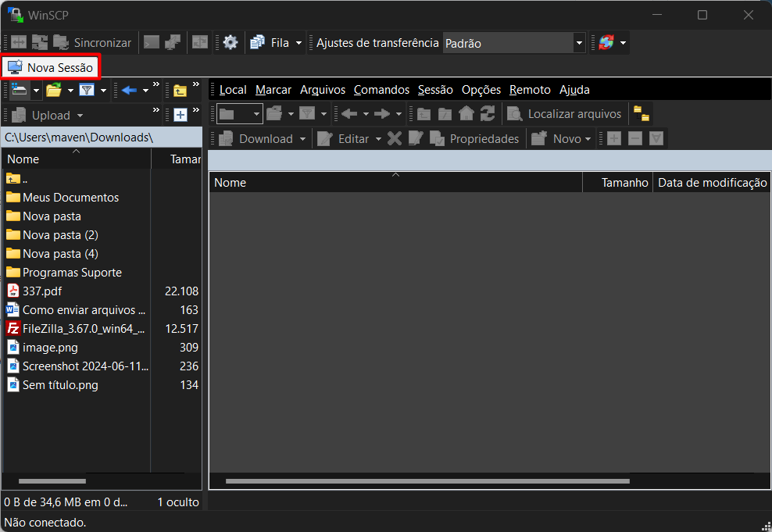Click remote unselect files minus icon

pos(635,139)
